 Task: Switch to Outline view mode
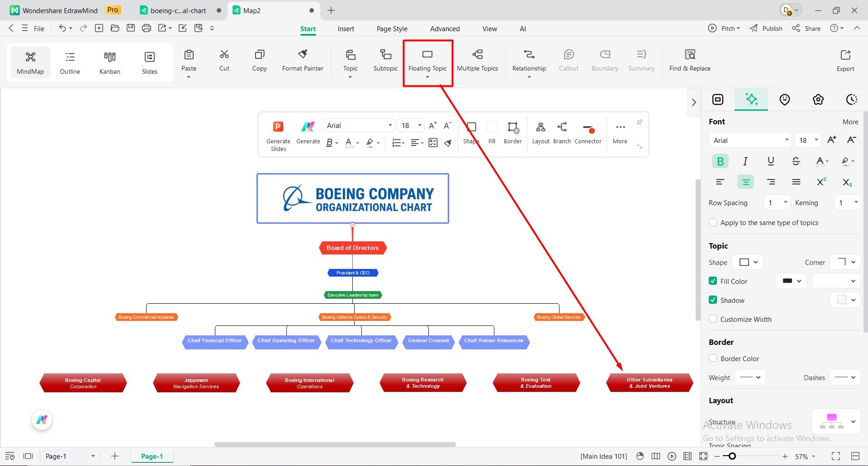(70, 62)
